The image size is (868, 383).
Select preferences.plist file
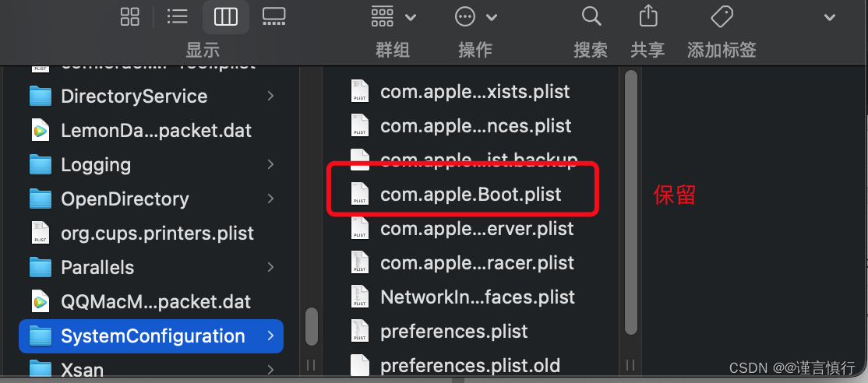454,332
